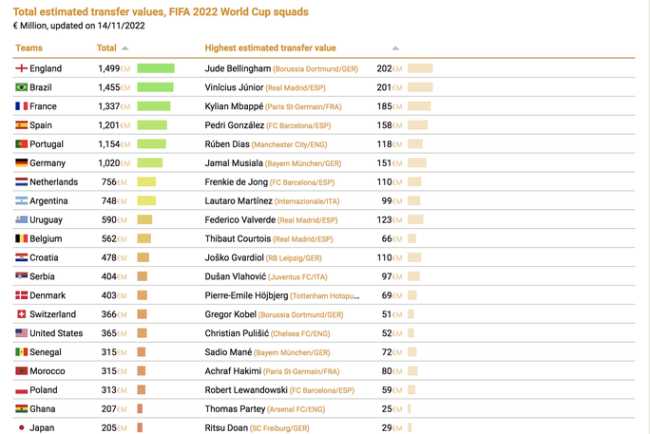This screenshot has height=434, width=650.
Task: Click the Netherlands yellow total bar
Action: pyautogui.click(x=146, y=182)
